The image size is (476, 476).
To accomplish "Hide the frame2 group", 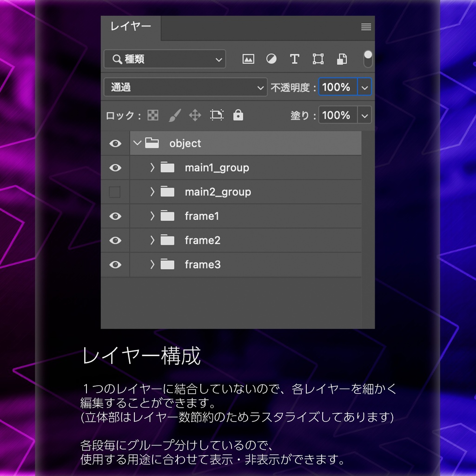I will click(x=115, y=240).
